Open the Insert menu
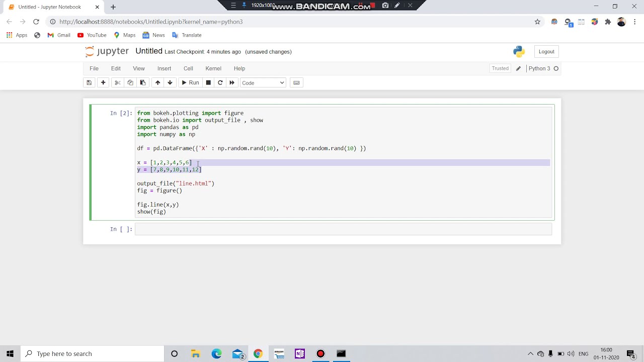This screenshot has width=644, height=362. pos(164,68)
